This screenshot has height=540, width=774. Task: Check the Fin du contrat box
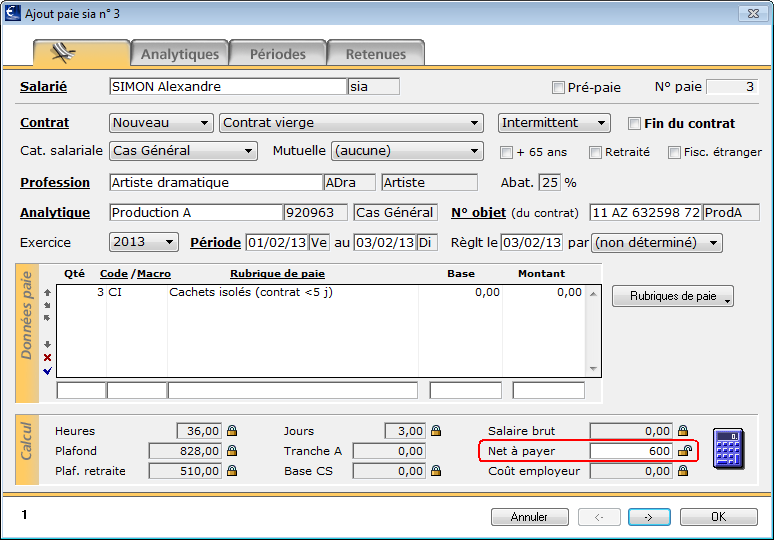(634, 123)
